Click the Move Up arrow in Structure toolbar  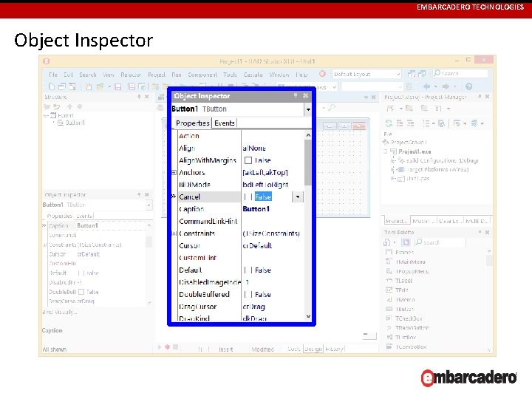click(69, 106)
